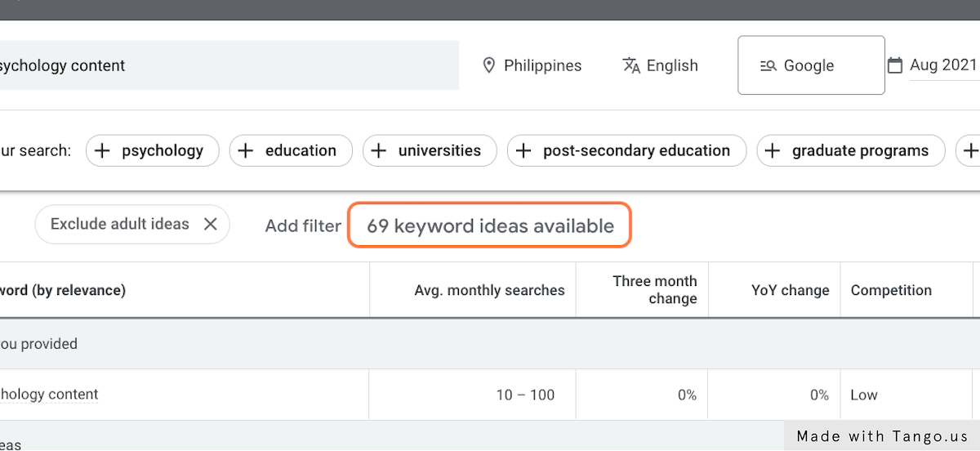Screen dimensions: 980x451
Task: Click the search network icon beside Google
Action: click(768, 66)
